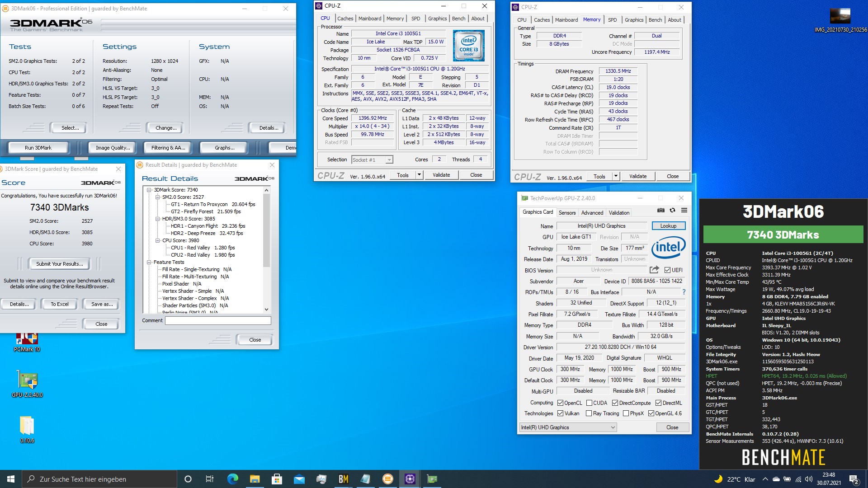Collapse the HDR/SM3.0 Score: 3085 tree node
Image resolution: width=868 pixels, height=488 pixels.
158,219
